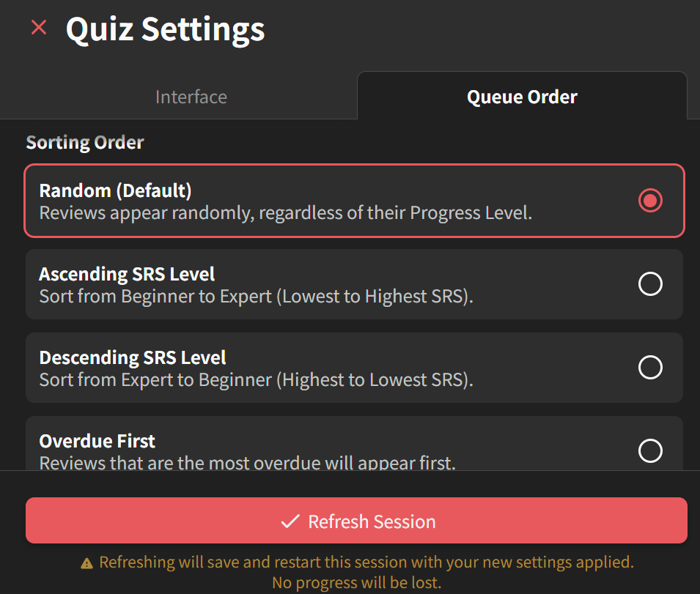Open the Queue Order tab
Image resolution: width=700 pixels, height=594 pixels.
[522, 97]
